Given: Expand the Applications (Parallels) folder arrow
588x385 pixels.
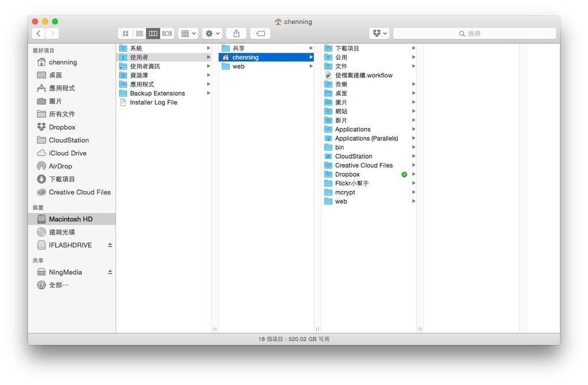Looking at the screenshot, I should (x=413, y=138).
